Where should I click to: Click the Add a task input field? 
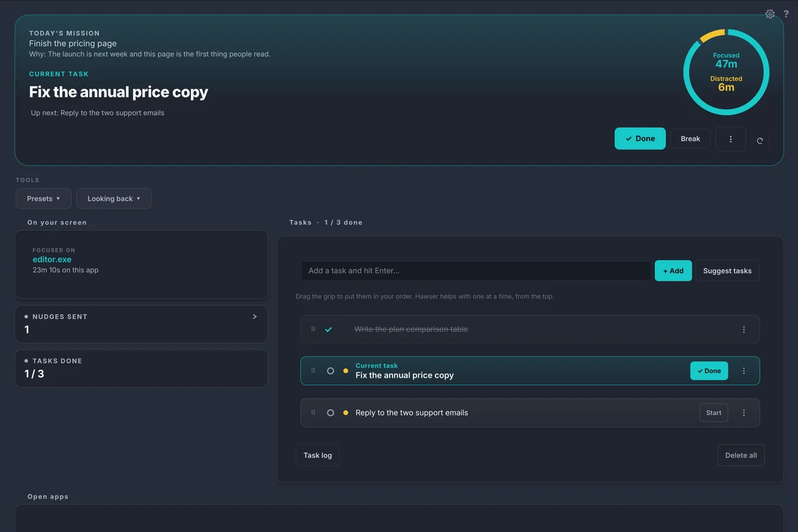tap(475, 271)
